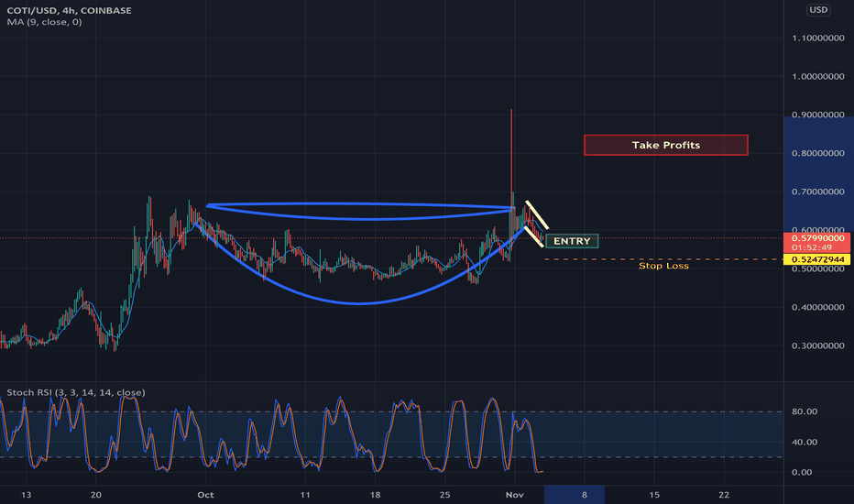Image resolution: width=854 pixels, height=504 pixels.
Task: Click the 80.00 Stoch RSI scale value
Action: tap(805, 411)
